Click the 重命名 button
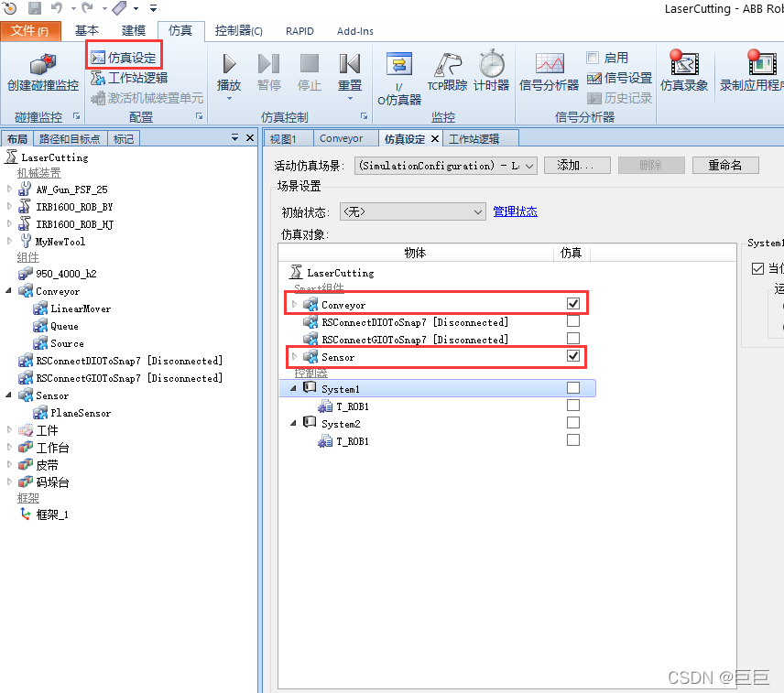The height and width of the screenshot is (693, 784). coord(725,165)
